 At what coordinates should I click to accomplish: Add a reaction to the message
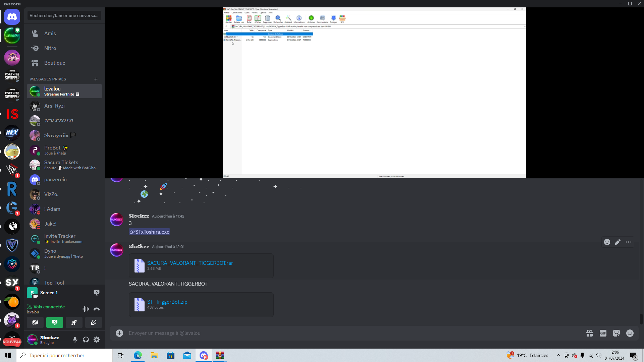(x=607, y=242)
